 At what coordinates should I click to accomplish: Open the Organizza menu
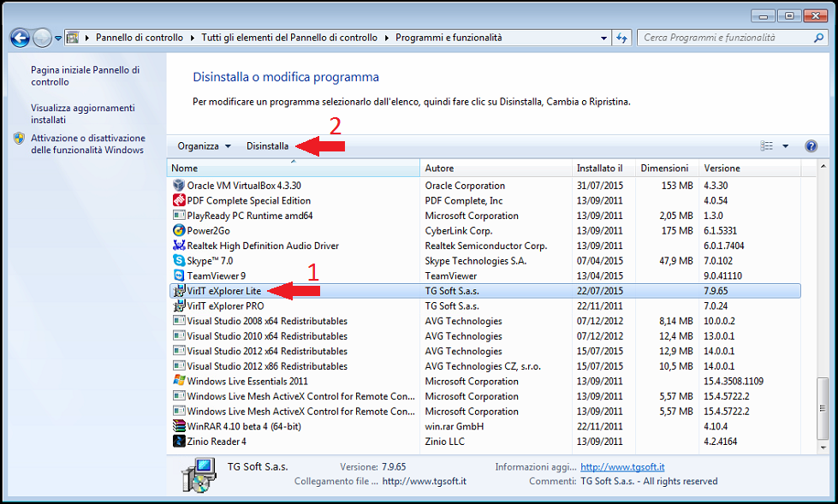point(204,146)
